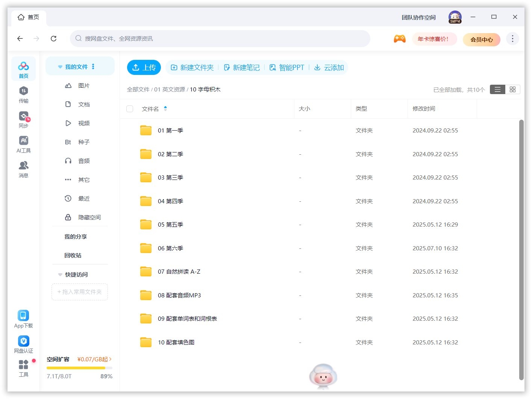Screen dimensions: 532x399
Task: Click the yellow storage usage progress bar
Action: click(75, 368)
